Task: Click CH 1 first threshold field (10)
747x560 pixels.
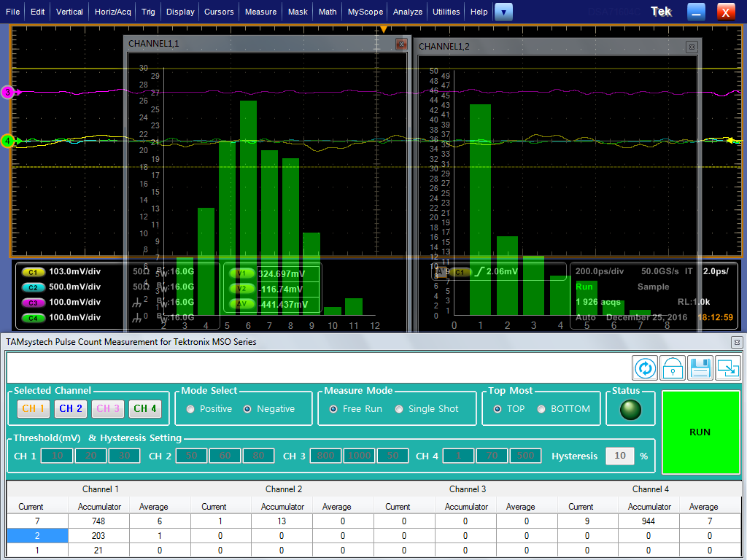Action: (x=57, y=456)
